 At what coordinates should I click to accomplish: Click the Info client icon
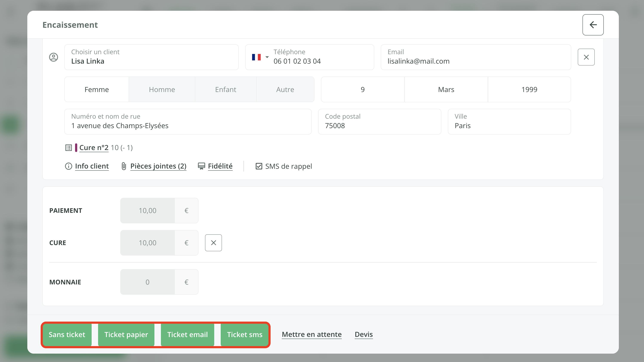tap(68, 166)
